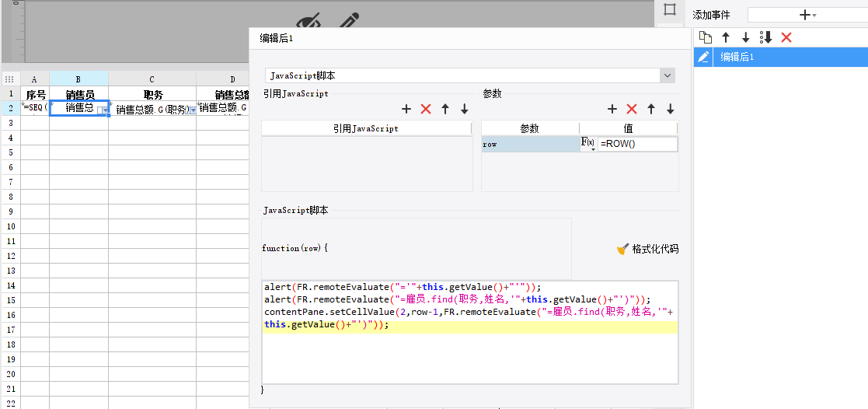This screenshot has height=409, width=868.
Task: Select cell B1 销售员
Action: coord(78,94)
